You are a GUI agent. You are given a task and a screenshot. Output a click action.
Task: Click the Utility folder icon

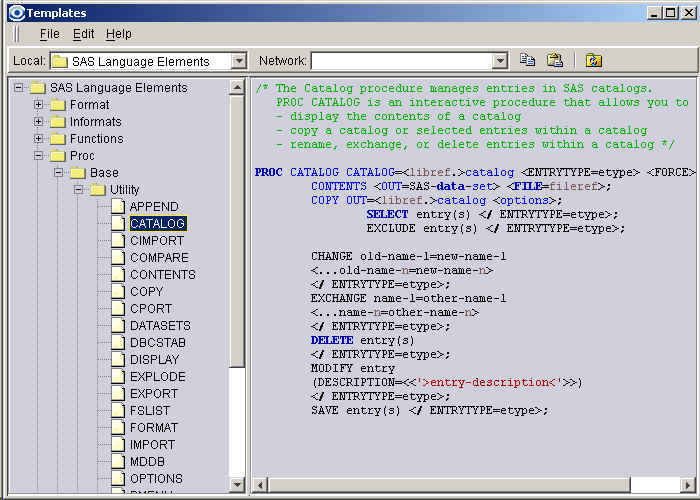point(98,190)
